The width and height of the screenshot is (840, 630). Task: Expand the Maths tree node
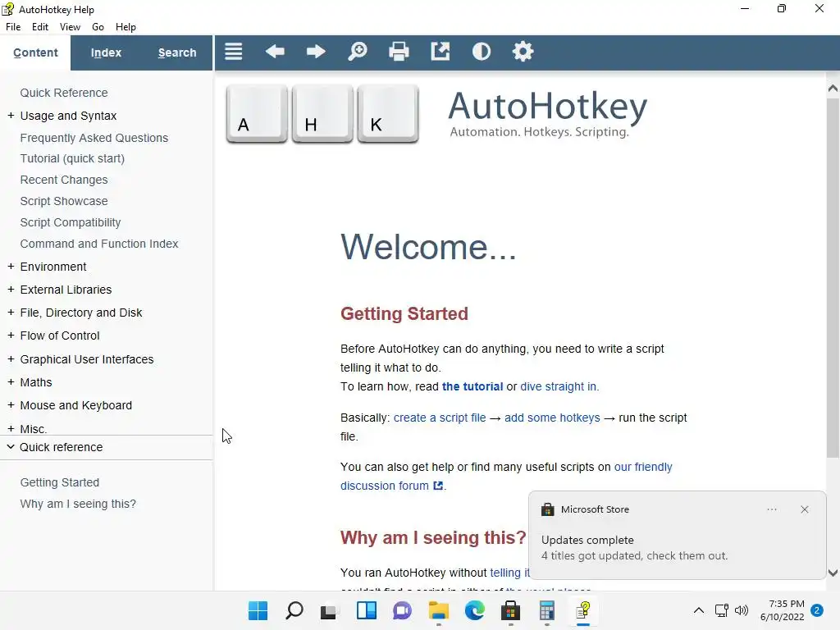[x=11, y=382]
